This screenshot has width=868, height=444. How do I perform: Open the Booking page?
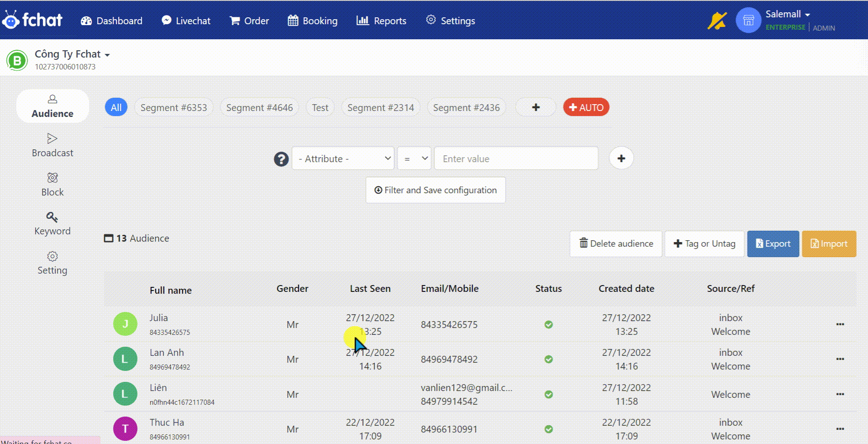313,21
